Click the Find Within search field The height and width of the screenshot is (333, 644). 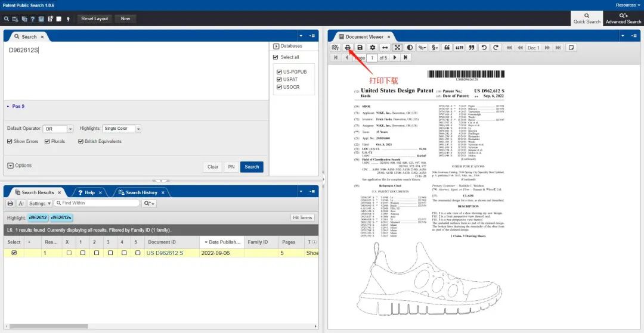coord(95,203)
